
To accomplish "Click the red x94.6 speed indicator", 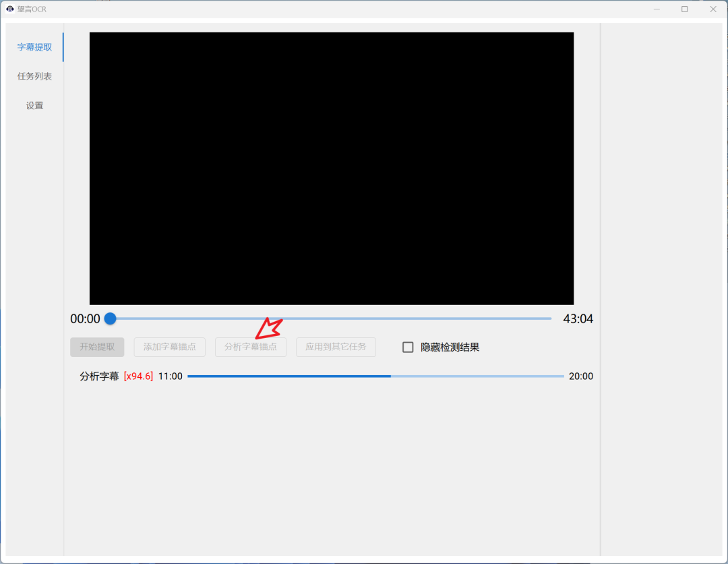I will click(138, 376).
